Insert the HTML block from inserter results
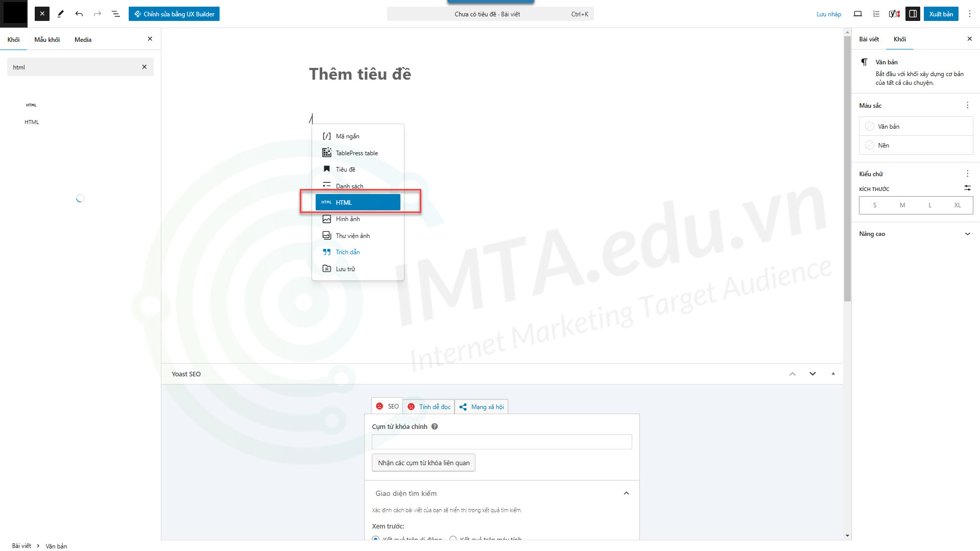The image size is (980, 551). 32,113
